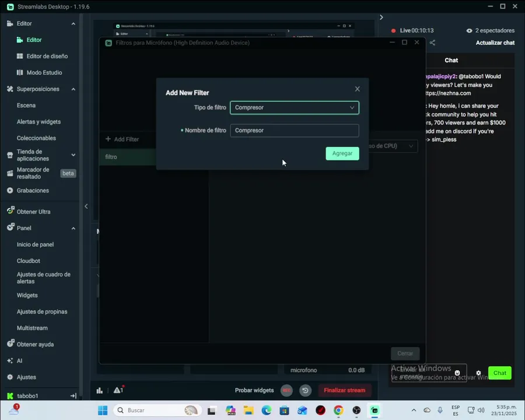Open Ajustes settings gear in sidebar
Screen dimensions: 525x420
pyautogui.click(x=26, y=377)
